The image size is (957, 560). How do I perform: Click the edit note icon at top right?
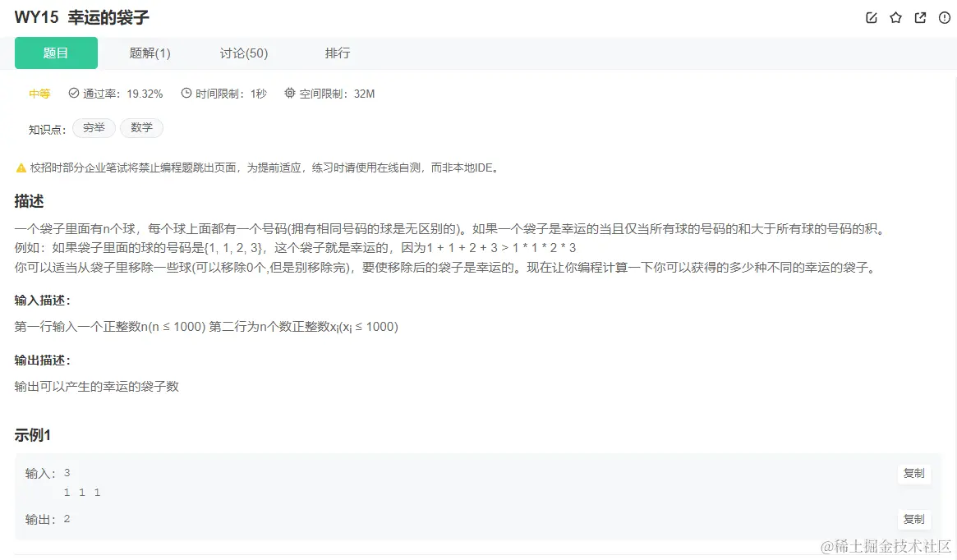click(872, 18)
